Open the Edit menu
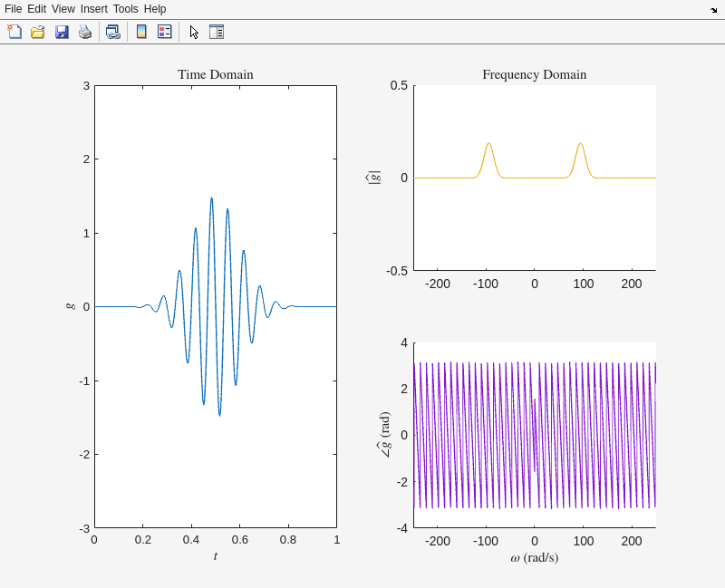Viewport: 725px width, 588px height. [x=36, y=9]
